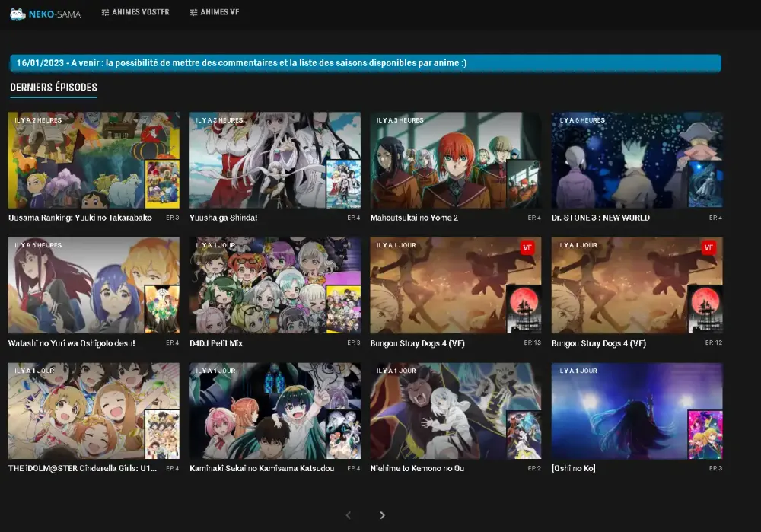Click the title link THE iDOLM@STER Cinderella Girls
Viewport: 761px width, 532px height.
tap(82, 468)
